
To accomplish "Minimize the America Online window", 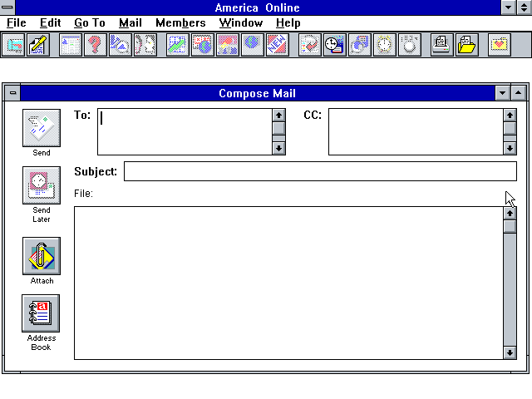I will [508, 7].
